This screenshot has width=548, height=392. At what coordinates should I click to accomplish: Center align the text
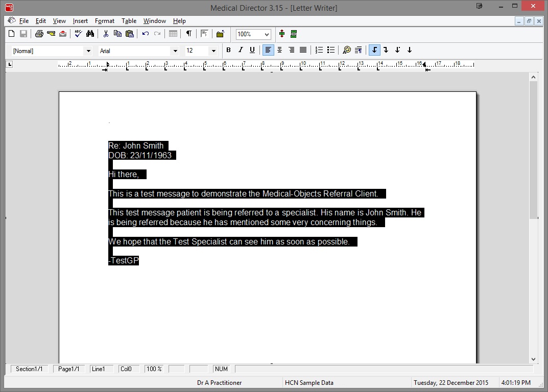(x=279, y=51)
